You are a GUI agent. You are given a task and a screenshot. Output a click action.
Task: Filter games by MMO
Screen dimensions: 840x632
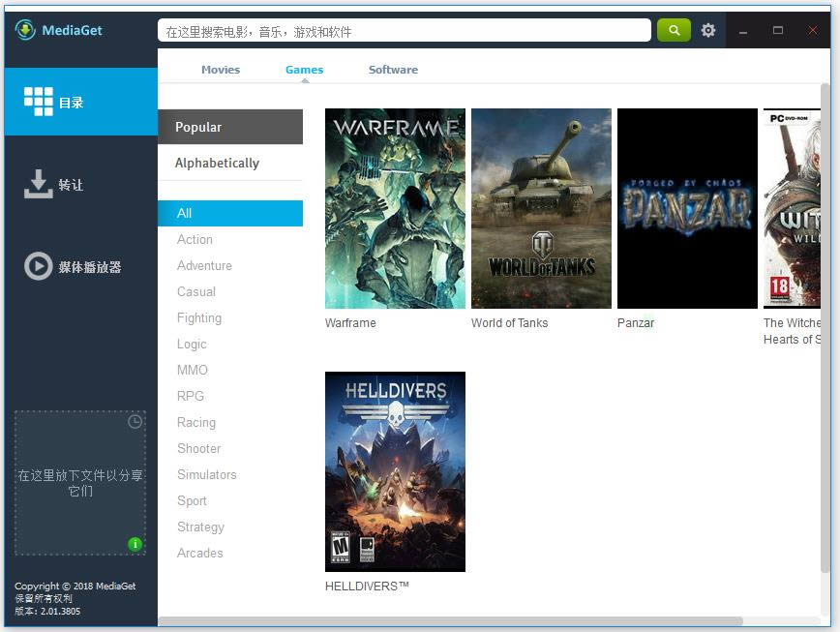coord(193,370)
